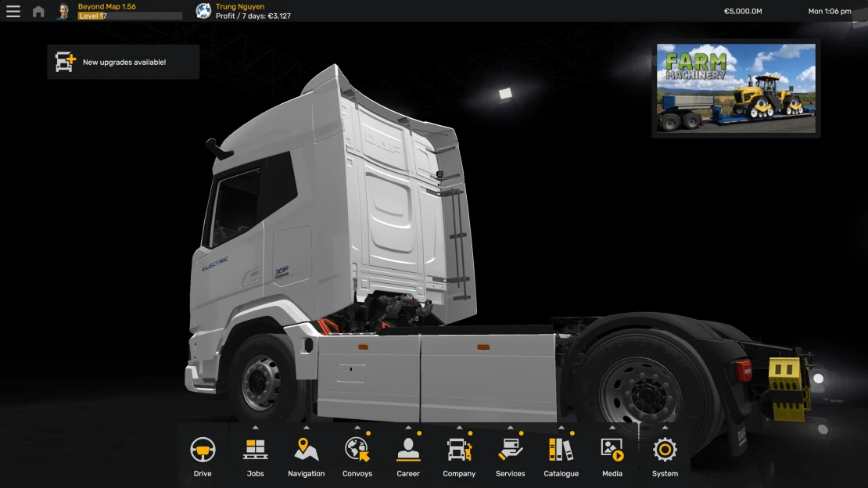Open the Services icon
This screenshot has height=488, width=868.
click(510, 450)
